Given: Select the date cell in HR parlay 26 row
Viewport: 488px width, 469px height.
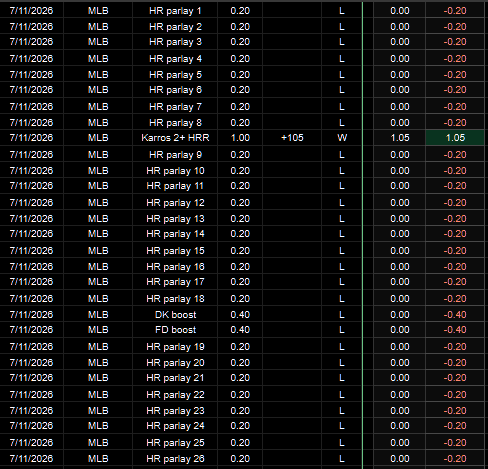Looking at the screenshot, I should tap(31, 459).
